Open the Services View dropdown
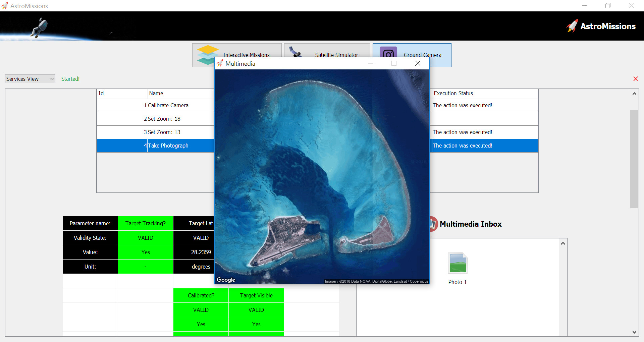Image resolution: width=644 pixels, height=342 pixels. click(30, 79)
